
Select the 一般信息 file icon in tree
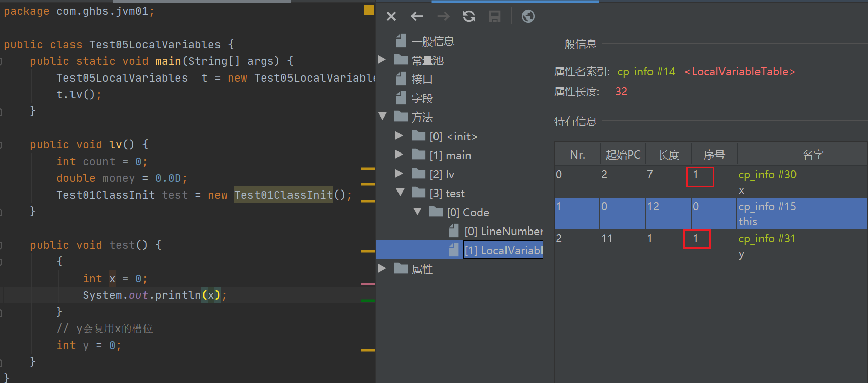click(x=401, y=41)
